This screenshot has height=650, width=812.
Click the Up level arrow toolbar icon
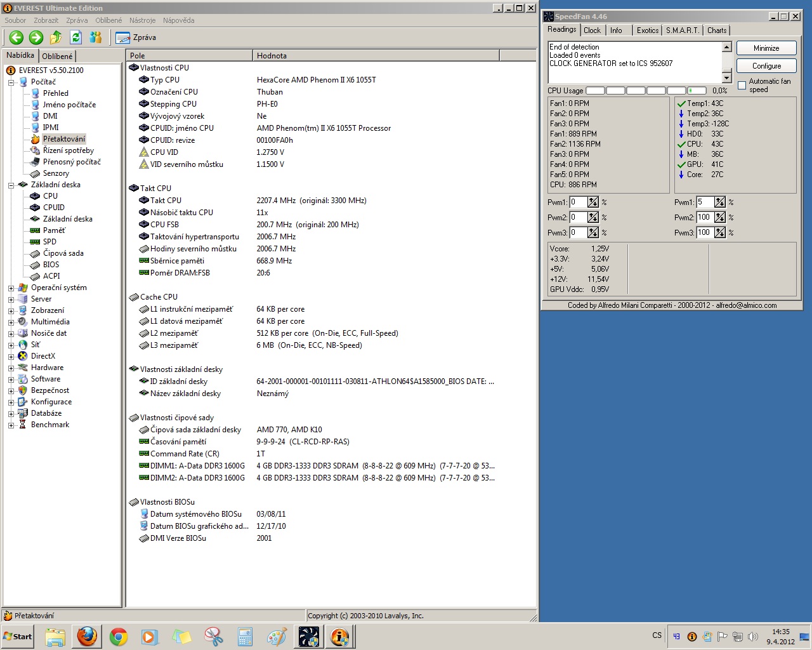pyautogui.click(x=56, y=37)
